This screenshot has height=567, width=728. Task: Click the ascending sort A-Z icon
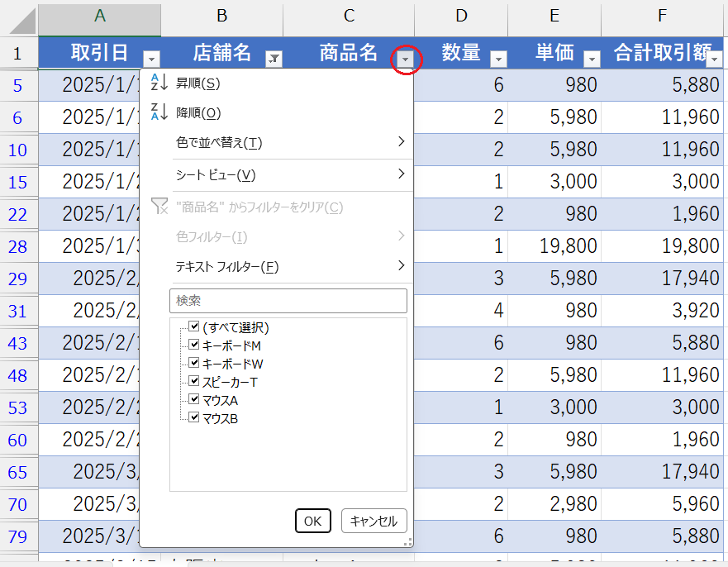[x=159, y=83]
